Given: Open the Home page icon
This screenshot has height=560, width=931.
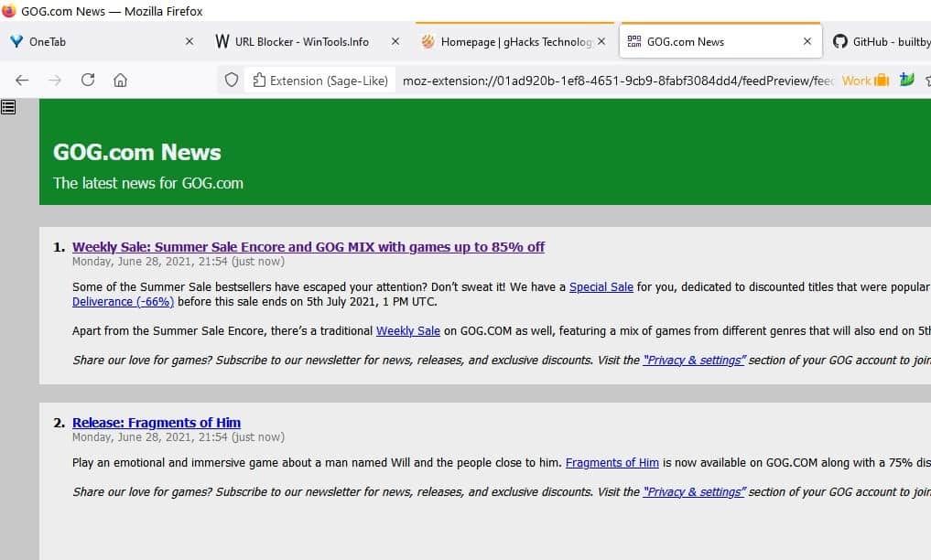Looking at the screenshot, I should point(121,81).
